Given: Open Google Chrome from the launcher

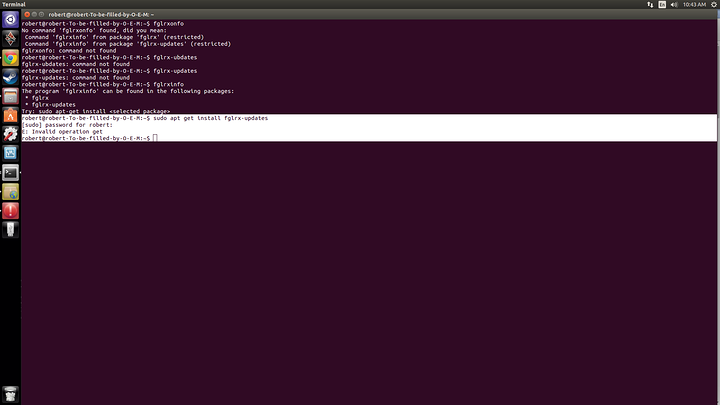Looking at the screenshot, I should 10,58.
